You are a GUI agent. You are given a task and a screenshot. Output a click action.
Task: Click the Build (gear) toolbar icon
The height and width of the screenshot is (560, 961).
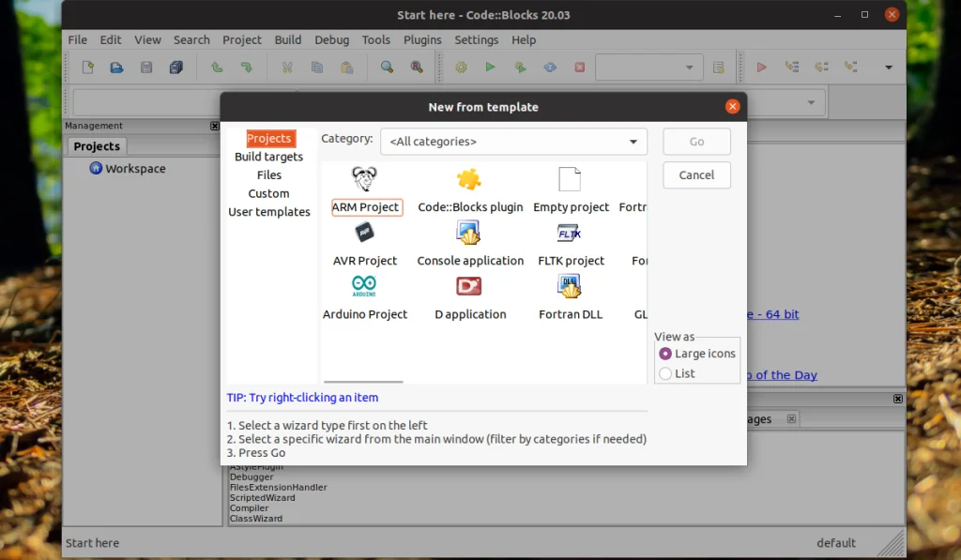pyautogui.click(x=460, y=67)
